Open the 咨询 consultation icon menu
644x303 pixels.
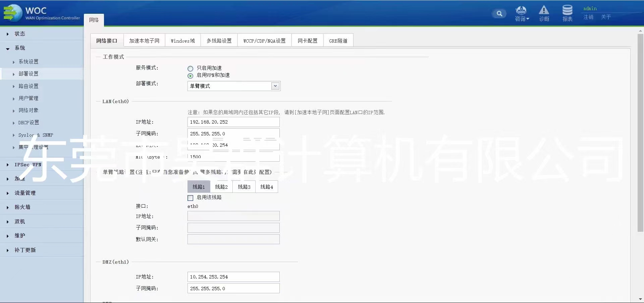pos(521,13)
